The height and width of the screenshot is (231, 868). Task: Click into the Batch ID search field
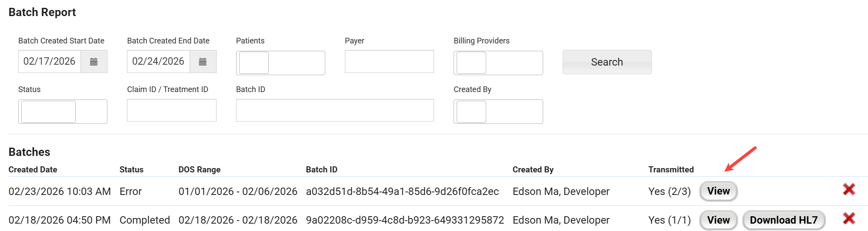[334, 110]
